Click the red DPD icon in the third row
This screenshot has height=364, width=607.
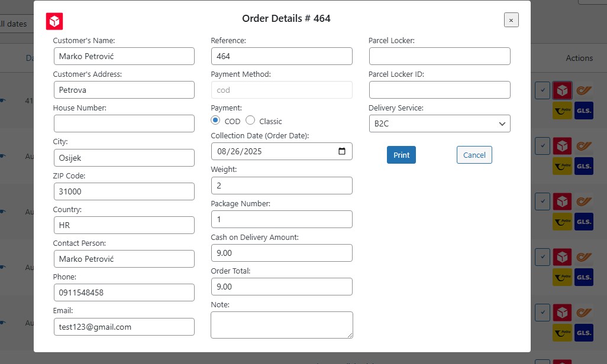[562, 201]
